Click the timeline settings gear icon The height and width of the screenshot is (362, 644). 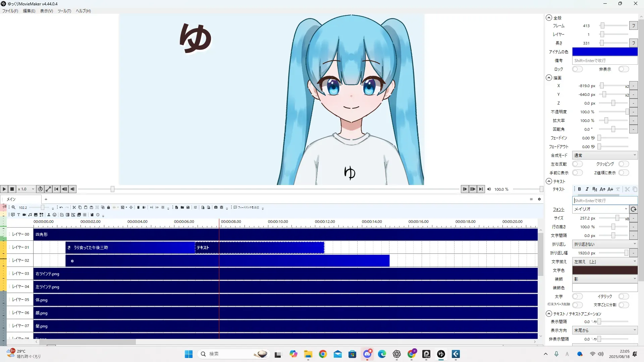point(539,199)
